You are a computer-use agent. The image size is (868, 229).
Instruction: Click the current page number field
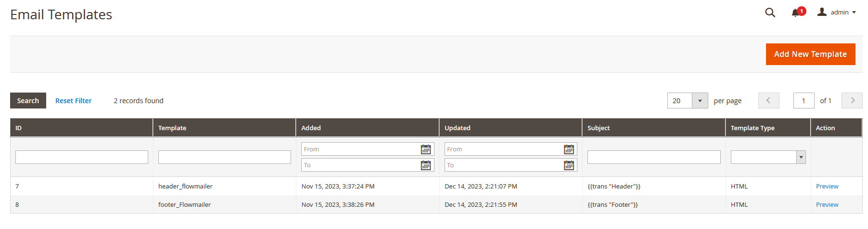(804, 100)
